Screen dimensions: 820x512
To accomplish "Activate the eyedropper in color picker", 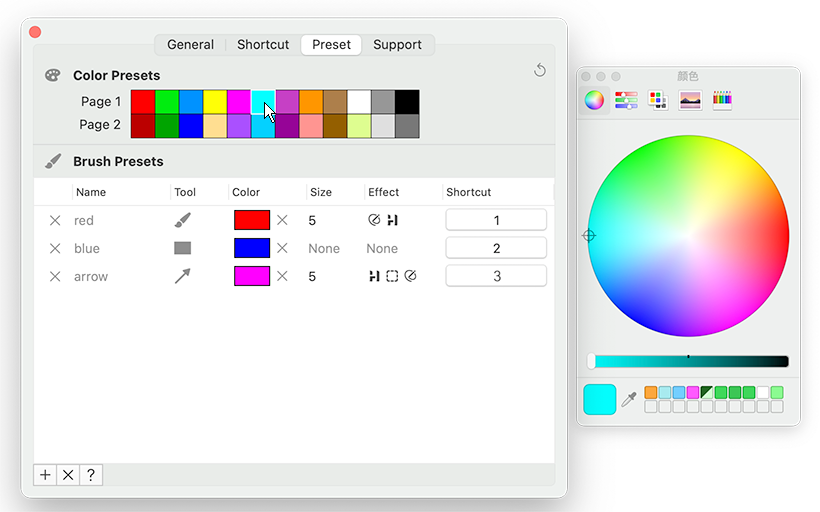I will pyautogui.click(x=629, y=399).
